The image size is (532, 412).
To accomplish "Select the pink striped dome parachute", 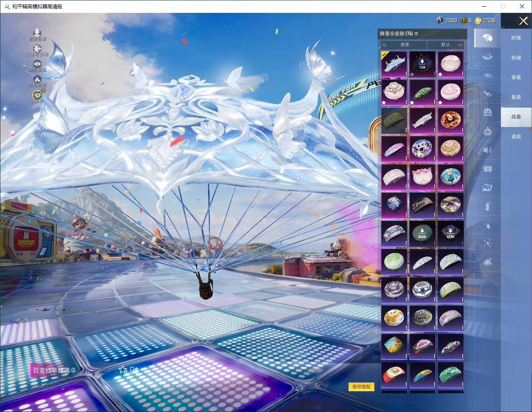I will (x=451, y=93).
